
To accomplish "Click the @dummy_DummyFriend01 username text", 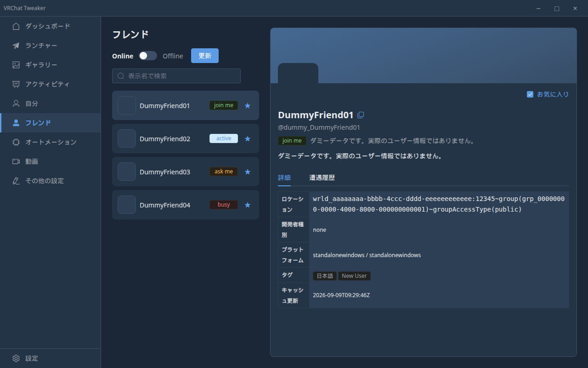I will tap(319, 127).
